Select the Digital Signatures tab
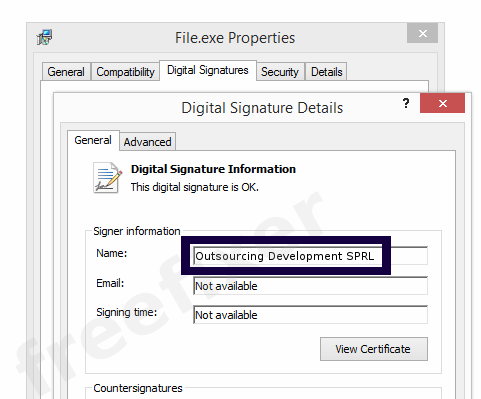Image resolution: width=481 pixels, height=399 pixels. (208, 70)
